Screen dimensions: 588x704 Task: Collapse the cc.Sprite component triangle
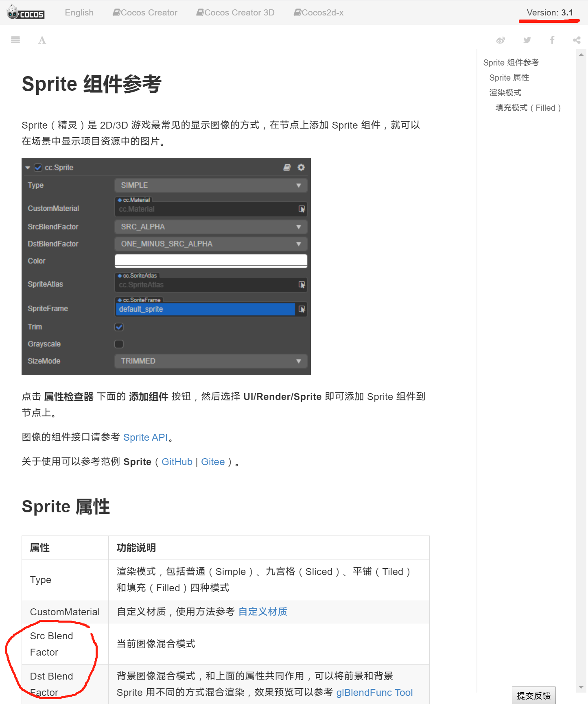point(28,168)
